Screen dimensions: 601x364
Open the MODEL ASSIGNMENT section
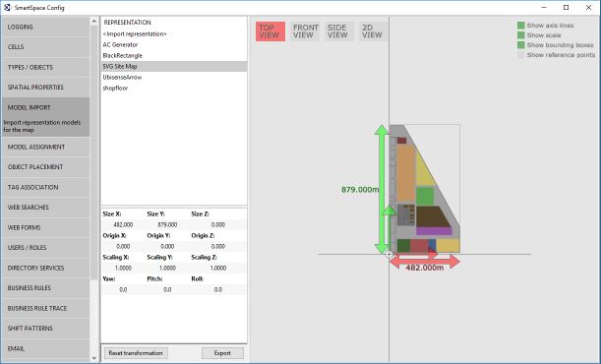tap(45, 148)
